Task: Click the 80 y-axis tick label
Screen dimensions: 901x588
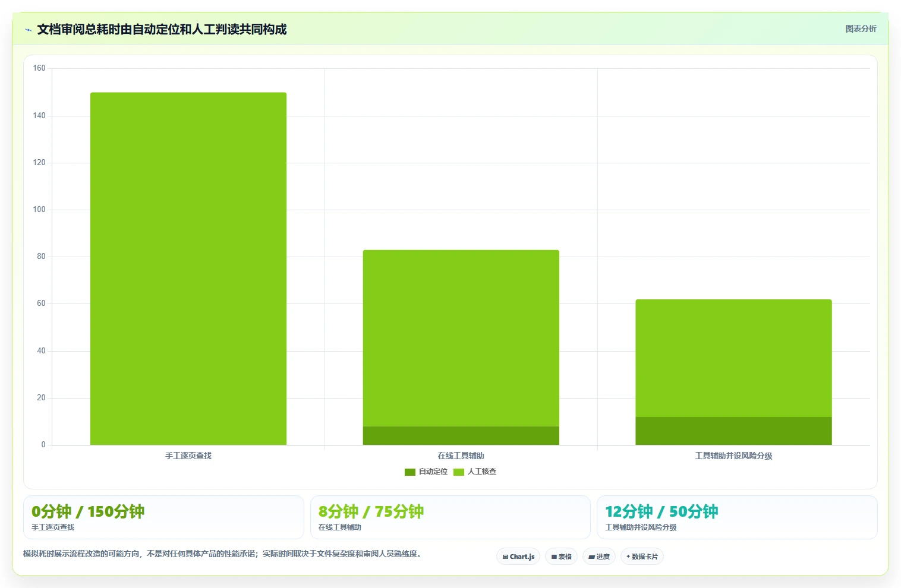Action: coord(41,257)
